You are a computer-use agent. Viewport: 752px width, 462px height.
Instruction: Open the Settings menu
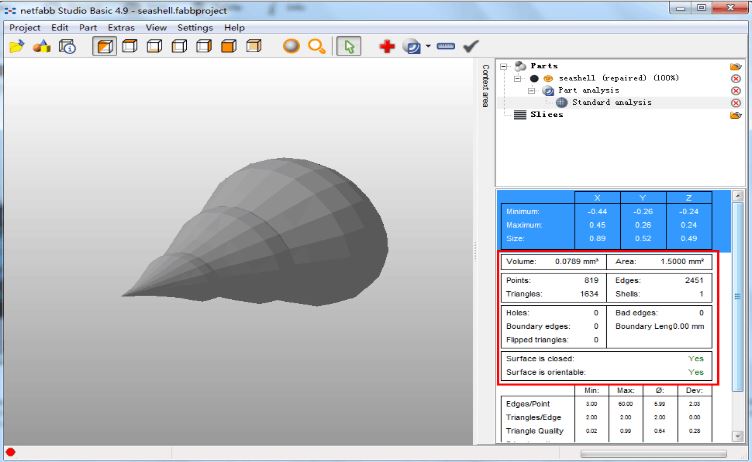pos(195,27)
